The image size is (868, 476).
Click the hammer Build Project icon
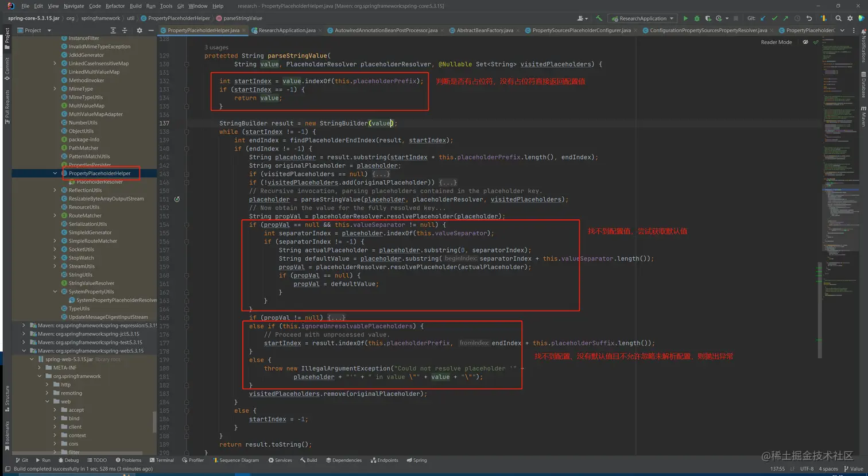point(599,18)
